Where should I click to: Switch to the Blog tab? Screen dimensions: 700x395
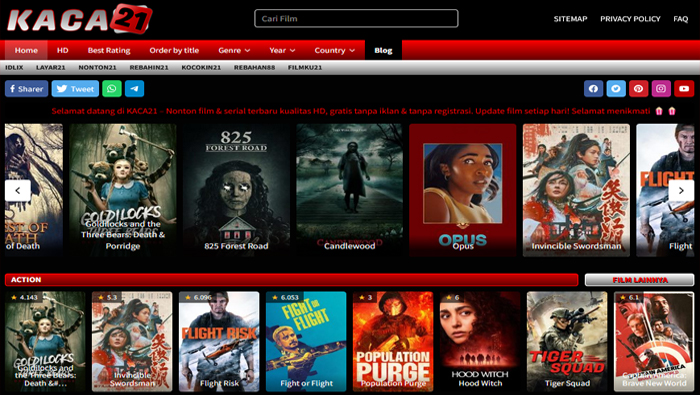(383, 50)
